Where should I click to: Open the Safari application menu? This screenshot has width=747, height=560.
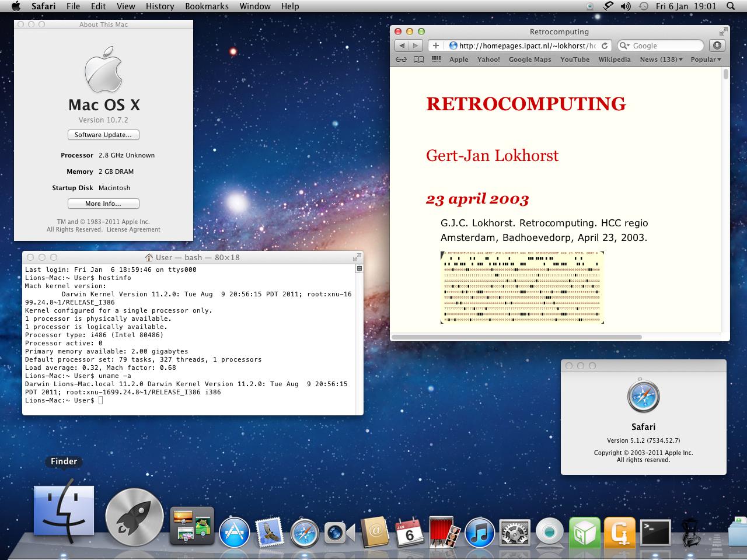point(44,6)
